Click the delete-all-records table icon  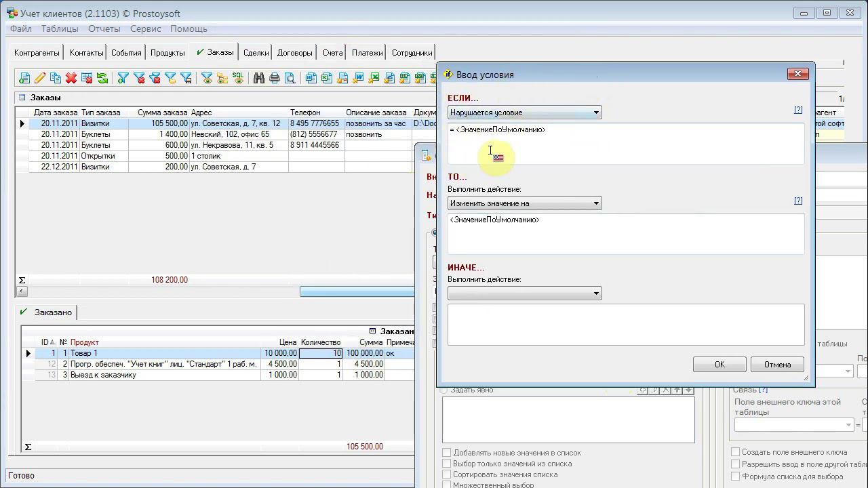pyautogui.click(x=87, y=79)
